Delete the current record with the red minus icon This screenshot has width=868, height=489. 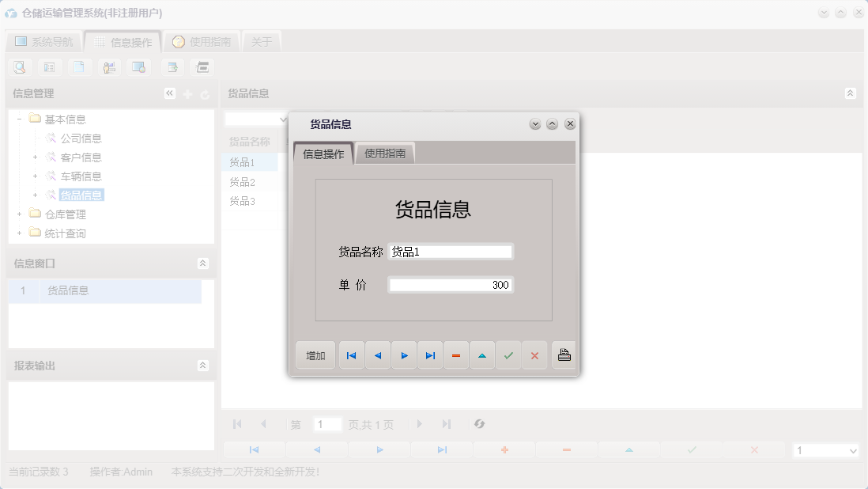pos(456,355)
